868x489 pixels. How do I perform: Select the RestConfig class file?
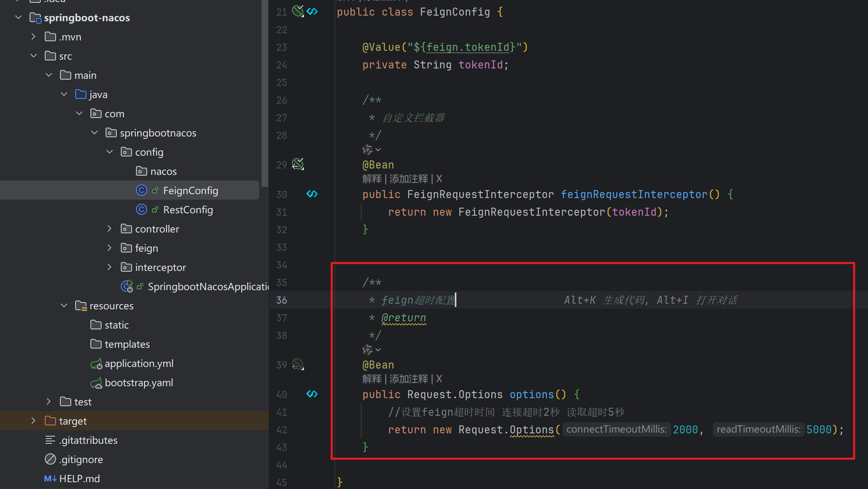click(188, 210)
